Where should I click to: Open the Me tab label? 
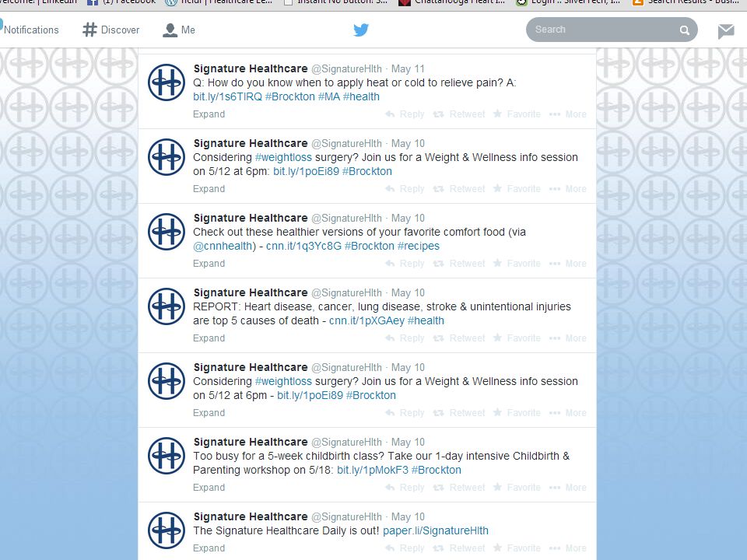click(x=188, y=30)
